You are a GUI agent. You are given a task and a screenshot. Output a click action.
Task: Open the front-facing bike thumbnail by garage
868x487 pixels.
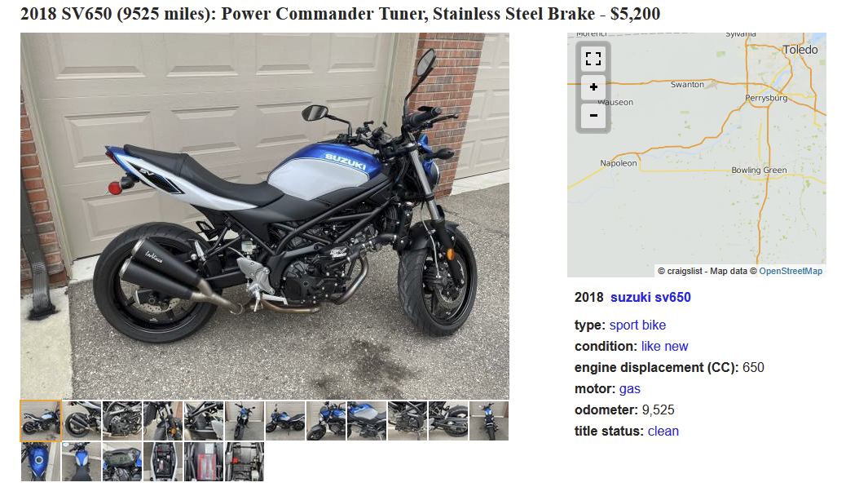coord(245,420)
